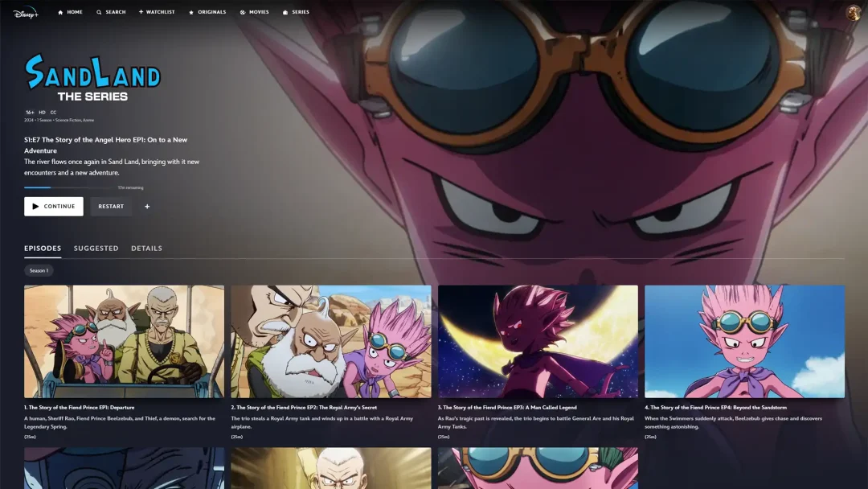Browse Originals in the top menu

[x=207, y=12]
